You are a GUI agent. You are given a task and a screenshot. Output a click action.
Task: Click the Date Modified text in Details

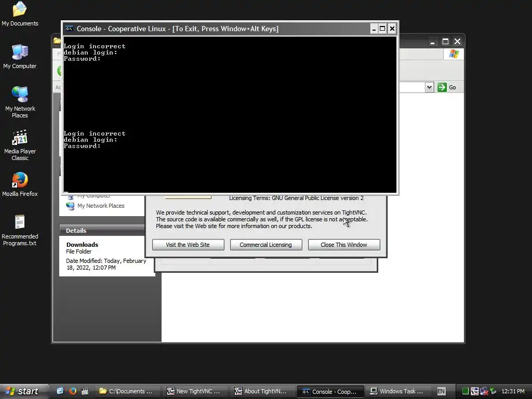click(106, 264)
